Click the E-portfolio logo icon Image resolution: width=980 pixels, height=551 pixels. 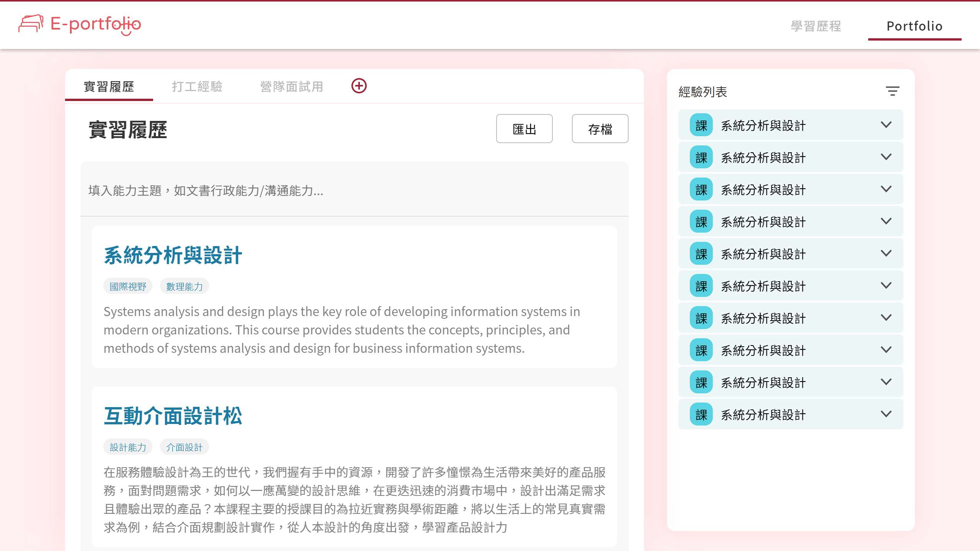tap(31, 24)
